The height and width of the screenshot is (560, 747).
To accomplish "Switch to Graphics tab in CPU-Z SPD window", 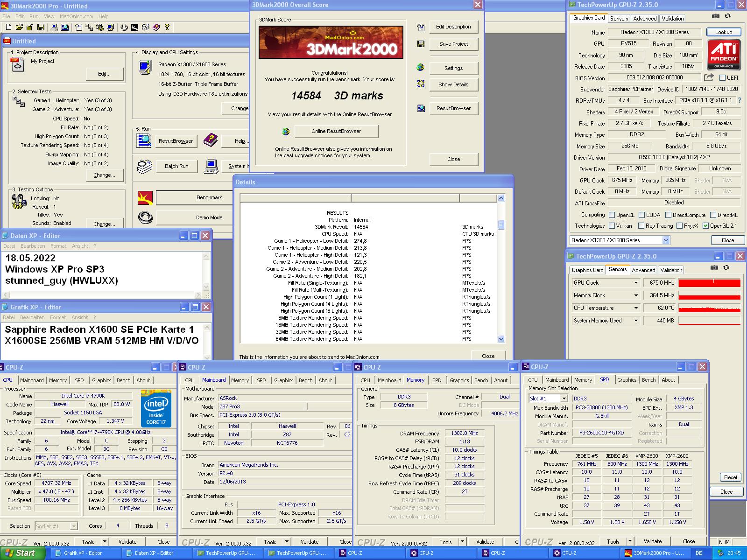I will (627, 380).
